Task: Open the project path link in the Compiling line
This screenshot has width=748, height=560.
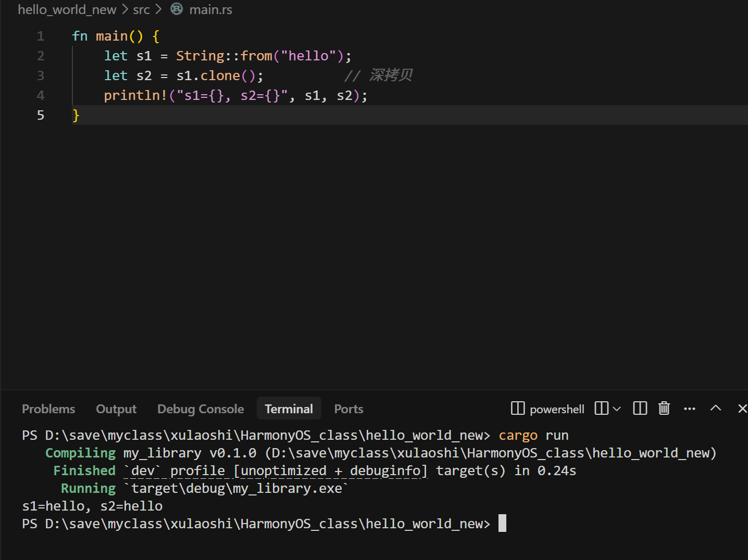Action: (491, 453)
